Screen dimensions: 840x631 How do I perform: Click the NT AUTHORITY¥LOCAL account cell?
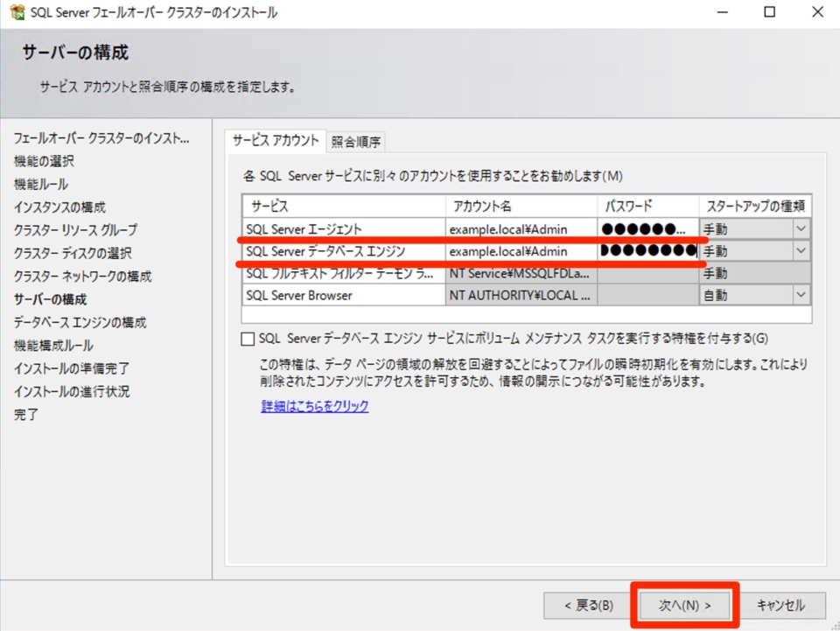pyautogui.click(x=521, y=295)
